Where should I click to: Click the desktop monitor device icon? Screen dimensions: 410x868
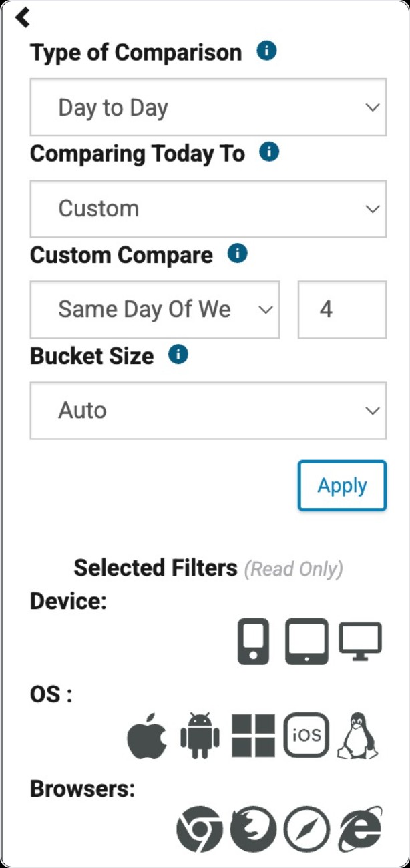point(360,642)
